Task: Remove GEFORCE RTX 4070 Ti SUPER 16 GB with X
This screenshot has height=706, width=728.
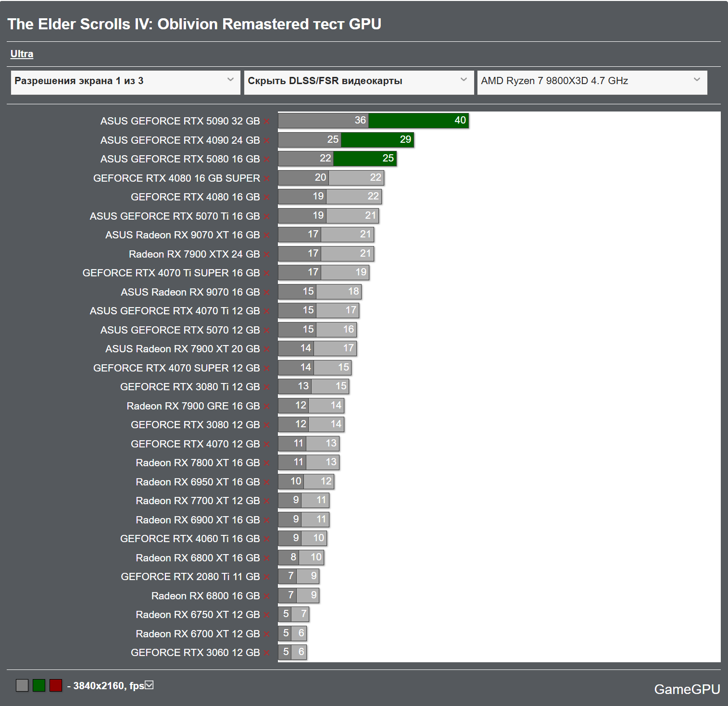Action: coord(266,273)
